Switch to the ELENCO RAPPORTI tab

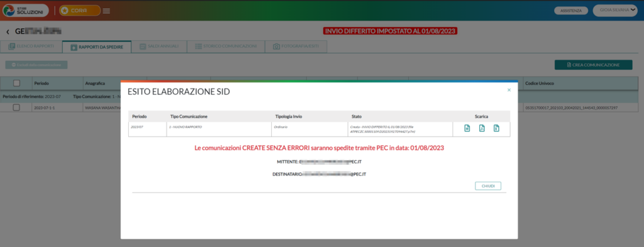click(31, 47)
